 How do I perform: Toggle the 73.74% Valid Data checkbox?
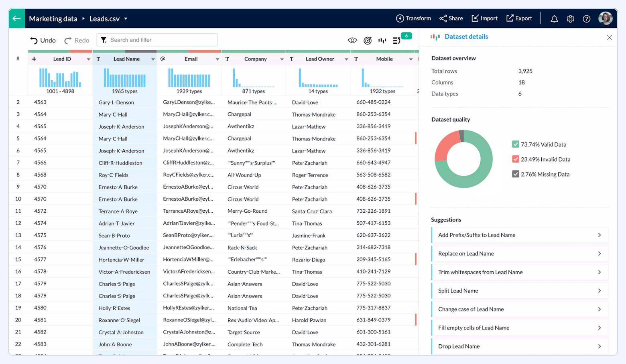(516, 144)
